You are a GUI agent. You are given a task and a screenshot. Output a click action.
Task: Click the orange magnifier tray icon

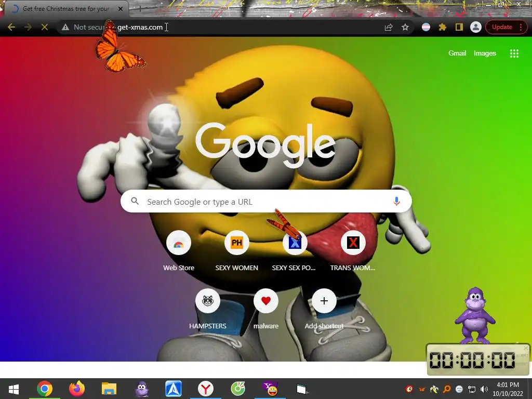coord(447,389)
